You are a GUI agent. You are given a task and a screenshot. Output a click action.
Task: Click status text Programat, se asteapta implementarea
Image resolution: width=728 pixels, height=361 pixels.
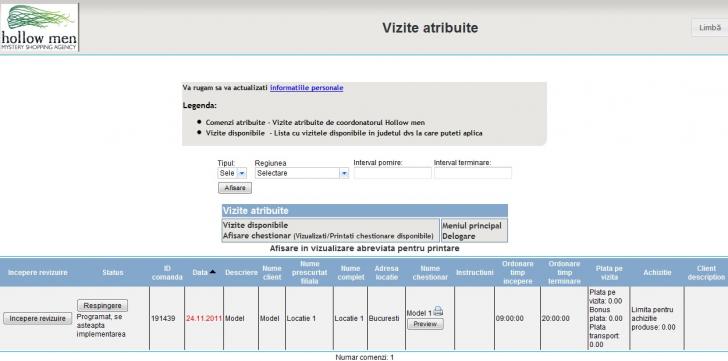101,325
